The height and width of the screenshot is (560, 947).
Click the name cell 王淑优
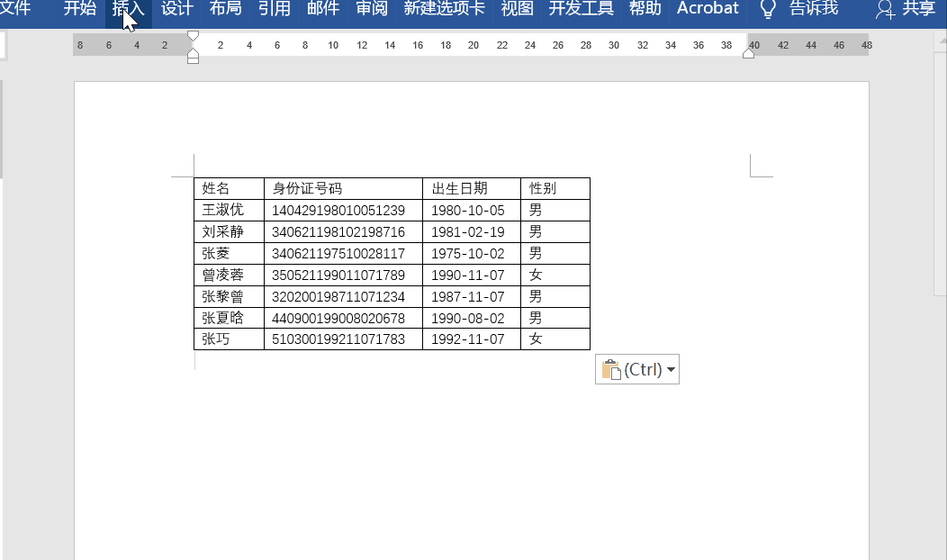tap(229, 211)
